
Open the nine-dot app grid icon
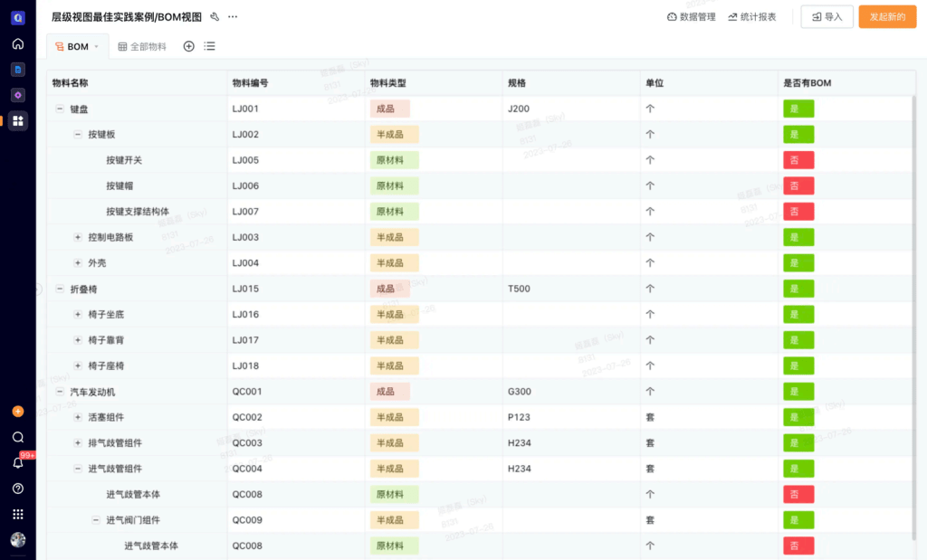click(18, 514)
